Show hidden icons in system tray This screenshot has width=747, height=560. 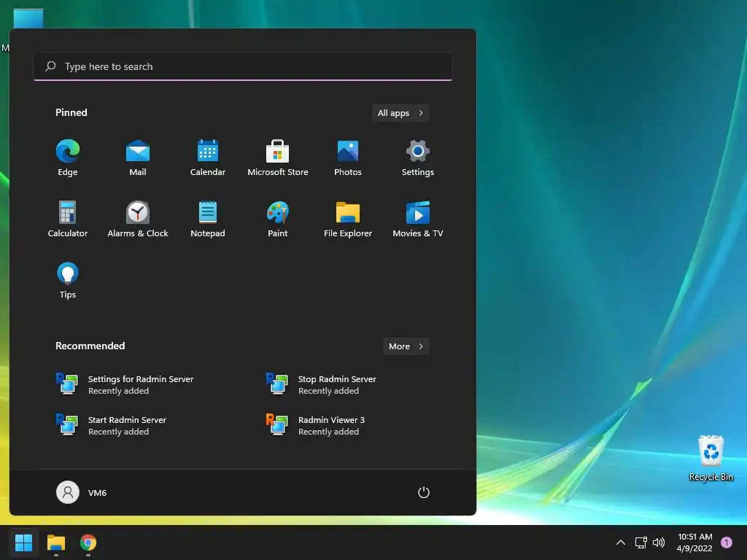click(621, 542)
